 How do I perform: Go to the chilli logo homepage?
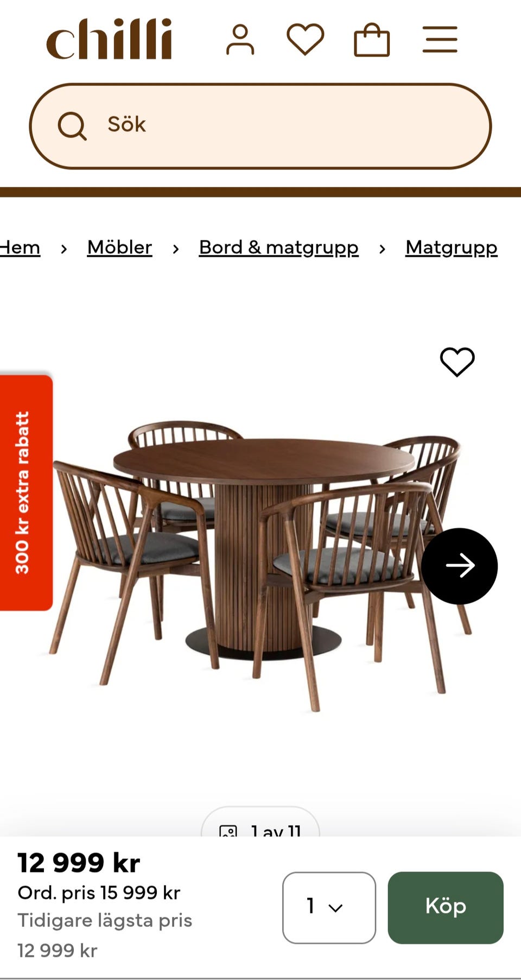click(109, 39)
